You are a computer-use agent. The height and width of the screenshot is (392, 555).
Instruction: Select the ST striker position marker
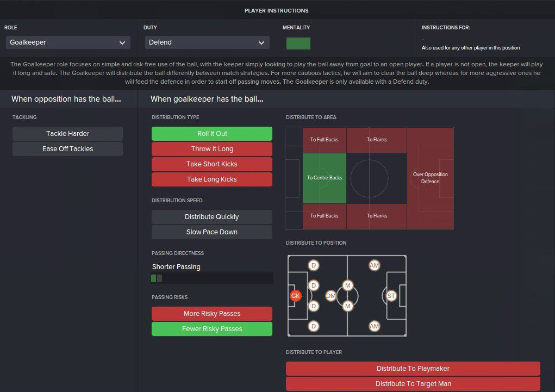pyautogui.click(x=391, y=296)
